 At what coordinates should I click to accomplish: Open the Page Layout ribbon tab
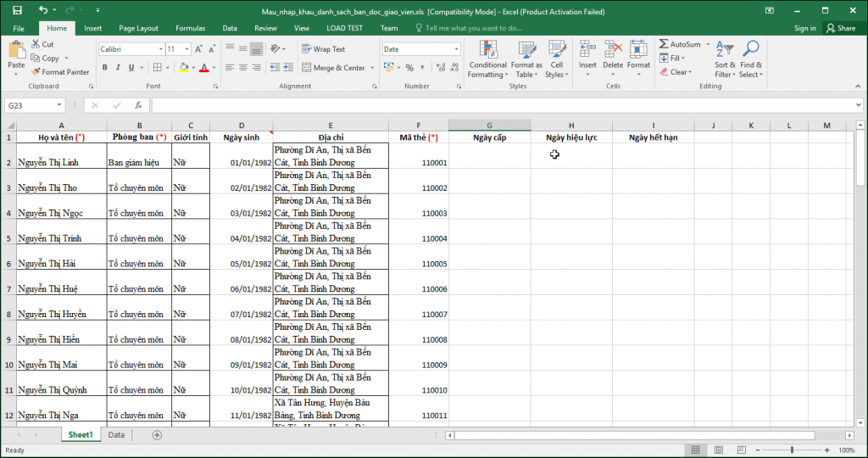138,28
